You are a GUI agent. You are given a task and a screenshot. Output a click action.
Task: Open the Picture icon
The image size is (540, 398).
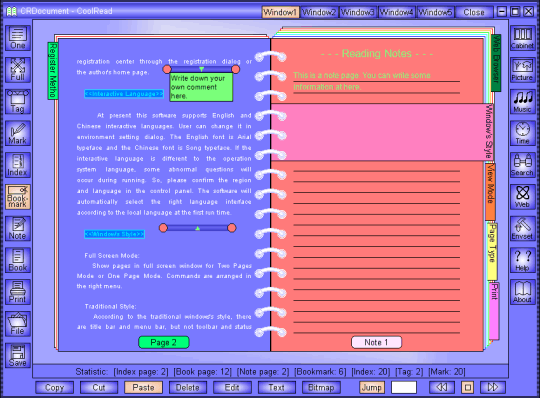[x=522, y=70]
